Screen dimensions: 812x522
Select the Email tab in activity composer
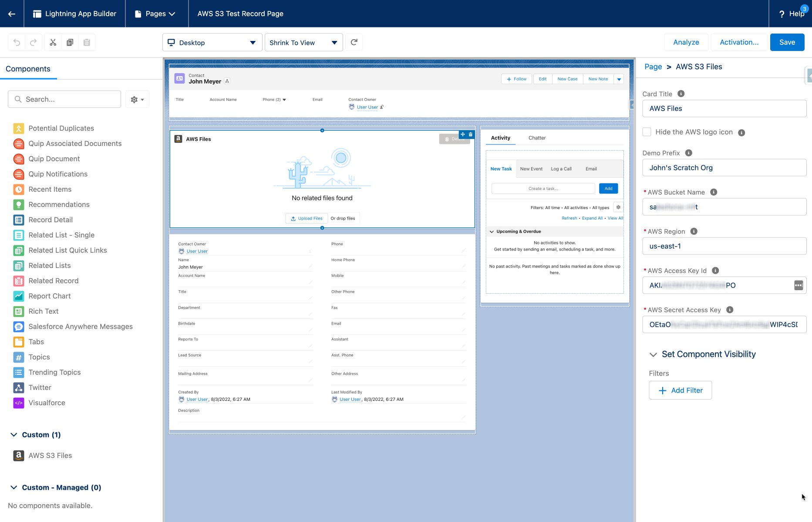click(591, 169)
